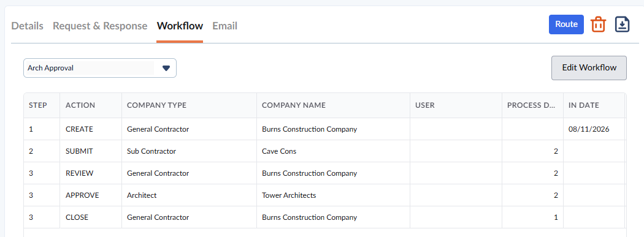Switch to the Details tab
The height and width of the screenshot is (237, 644).
(27, 26)
